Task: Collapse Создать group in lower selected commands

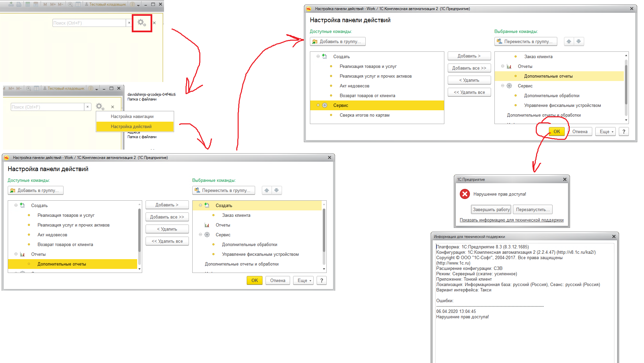Action: [200, 205]
